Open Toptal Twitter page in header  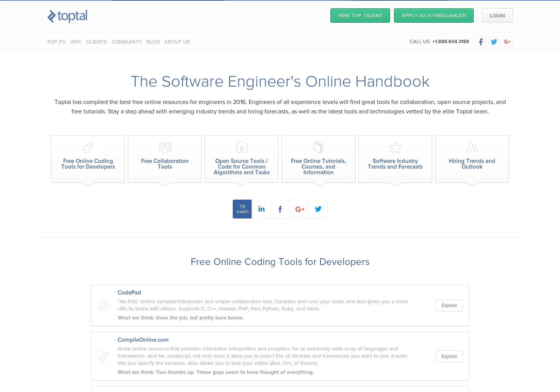click(x=494, y=42)
